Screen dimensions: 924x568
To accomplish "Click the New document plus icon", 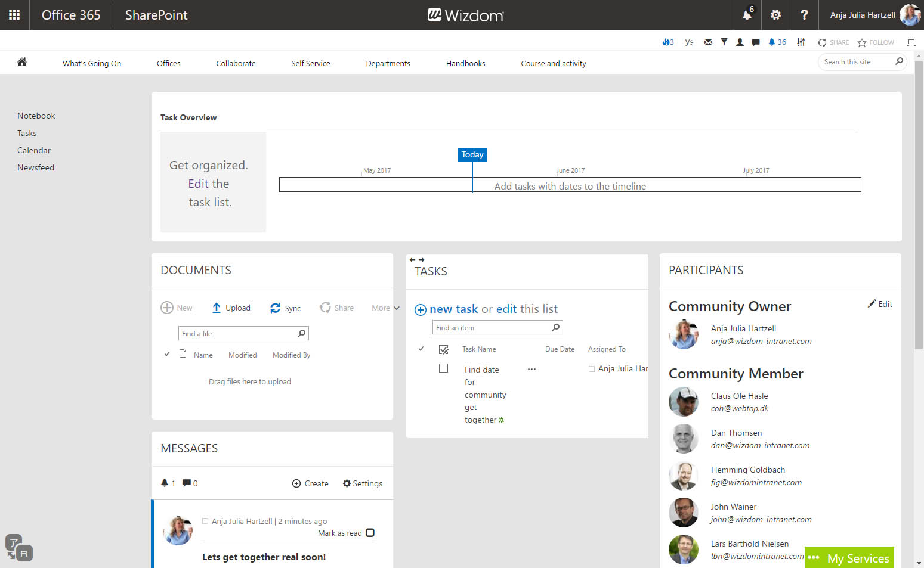I will pyautogui.click(x=167, y=308).
